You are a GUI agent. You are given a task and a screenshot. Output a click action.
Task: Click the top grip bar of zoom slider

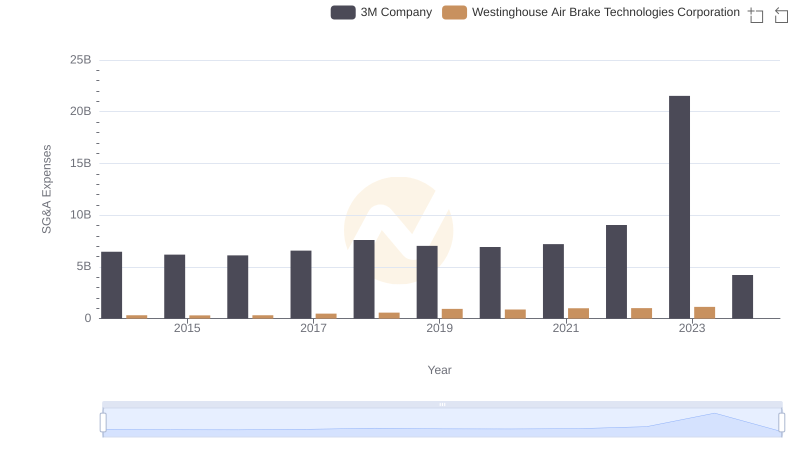[x=442, y=404]
